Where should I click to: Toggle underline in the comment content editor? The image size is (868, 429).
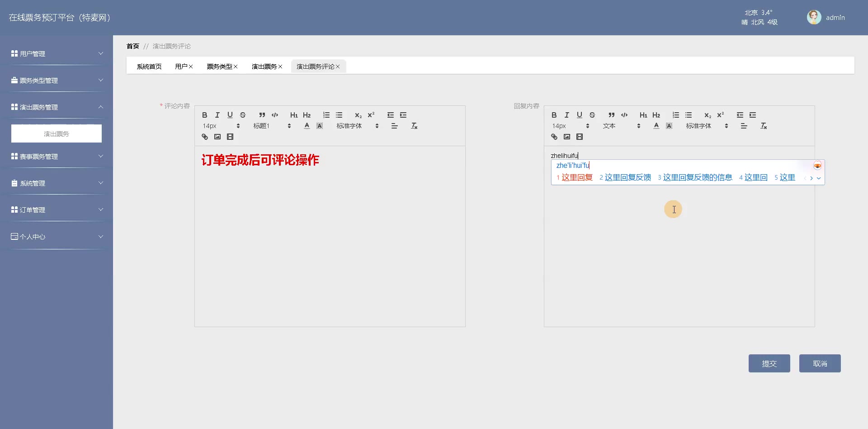tap(230, 115)
